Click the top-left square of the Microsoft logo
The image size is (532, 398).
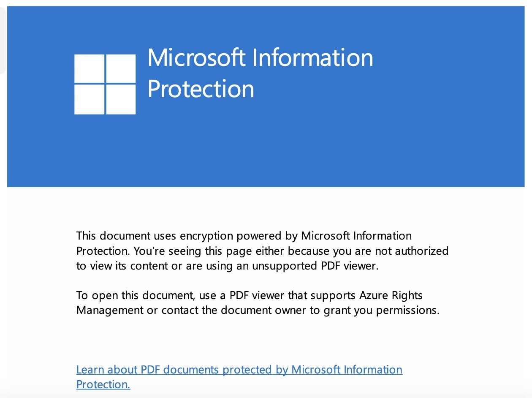(x=89, y=68)
